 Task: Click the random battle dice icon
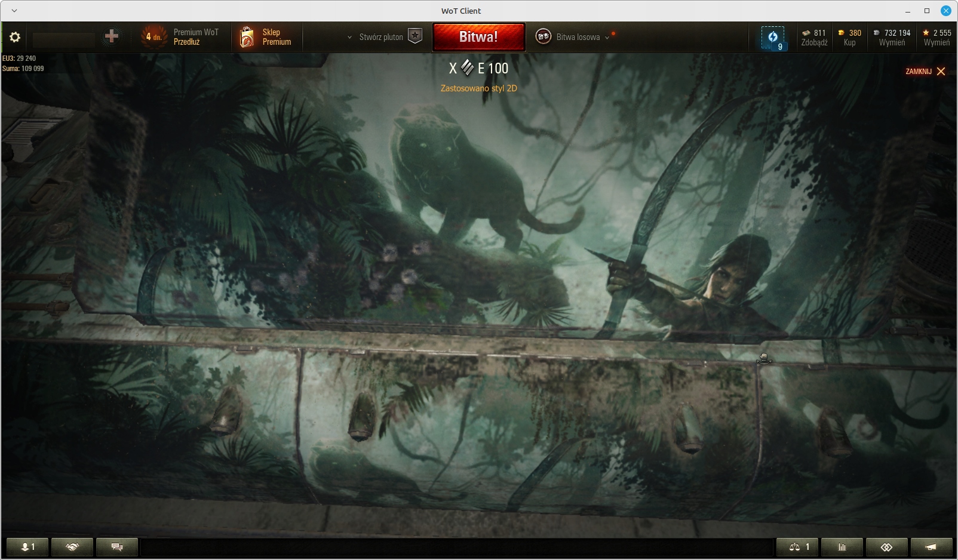(543, 36)
